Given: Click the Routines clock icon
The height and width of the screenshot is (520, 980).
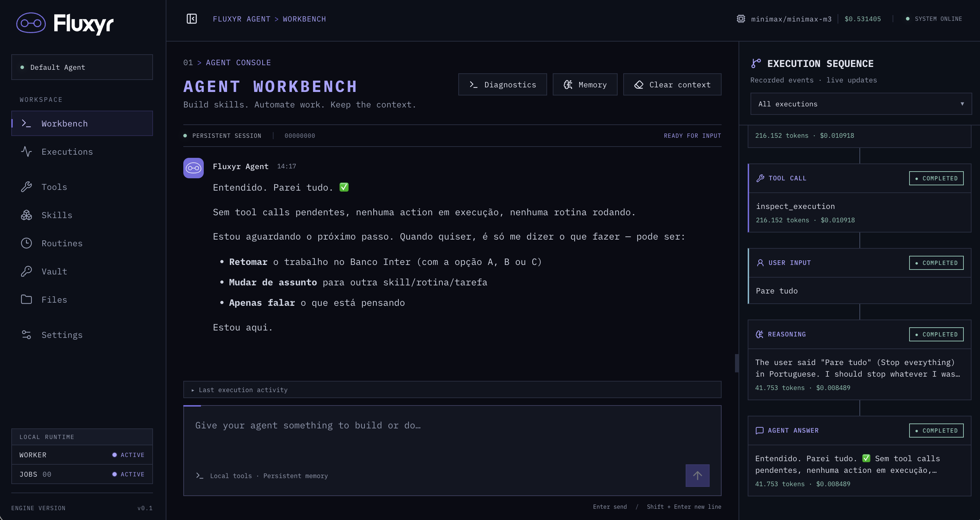Looking at the screenshot, I should click(x=26, y=243).
